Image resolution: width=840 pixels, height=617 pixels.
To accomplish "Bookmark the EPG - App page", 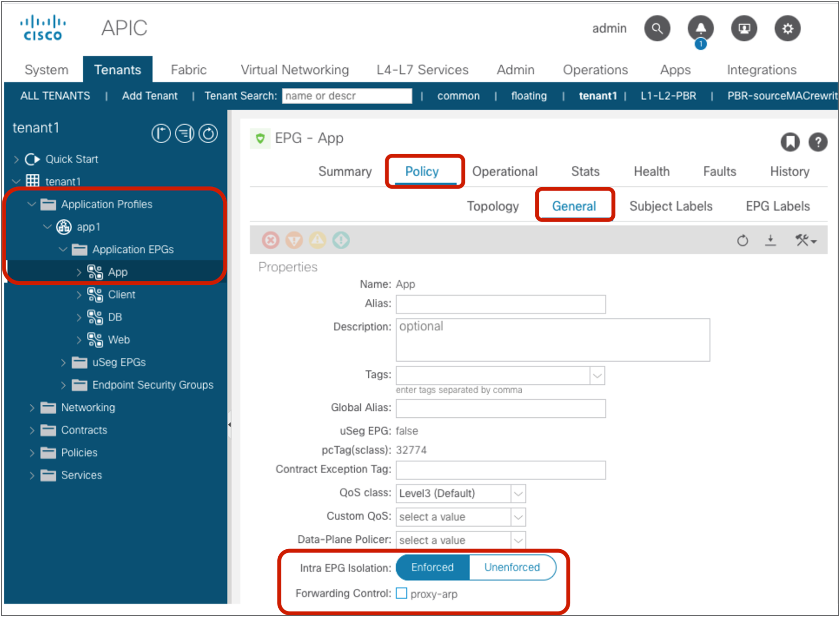I will (x=790, y=142).
